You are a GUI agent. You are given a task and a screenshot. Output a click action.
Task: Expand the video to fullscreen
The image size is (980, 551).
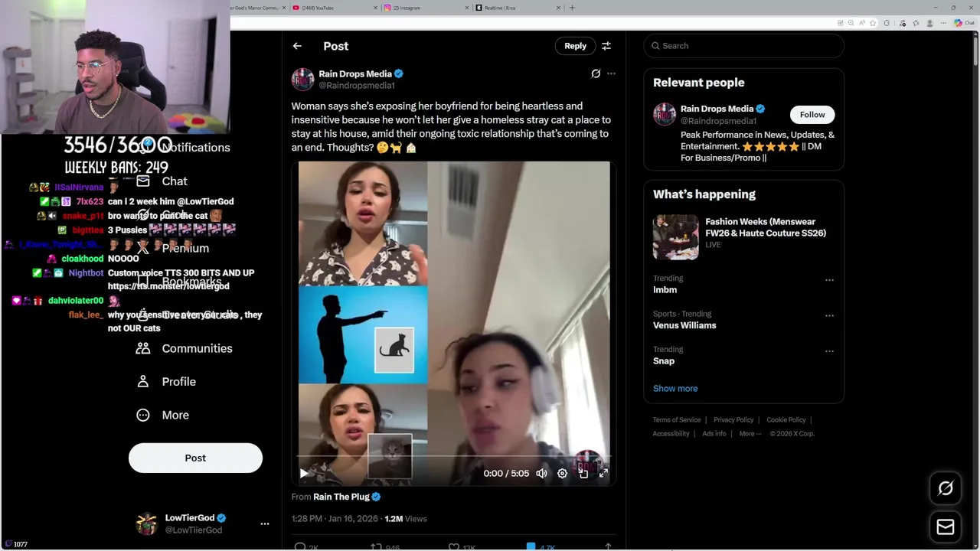pyautogui.click(x=603, y=473)
